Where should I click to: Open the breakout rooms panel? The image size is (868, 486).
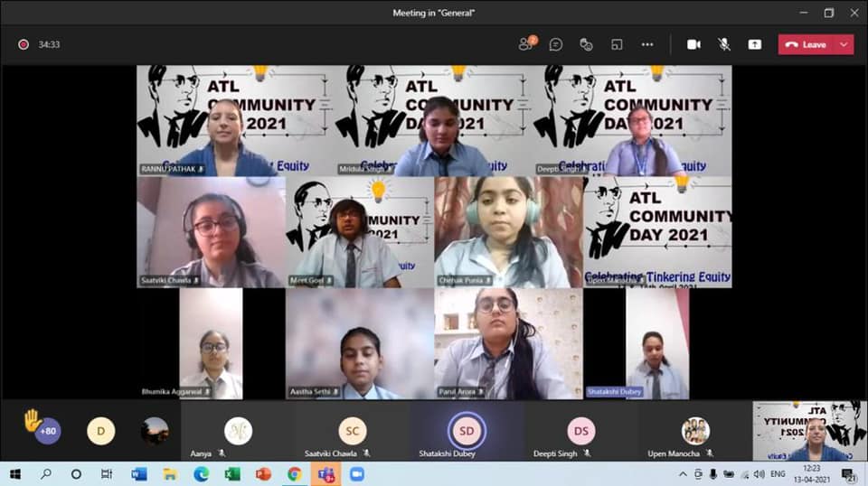point(617,44)
